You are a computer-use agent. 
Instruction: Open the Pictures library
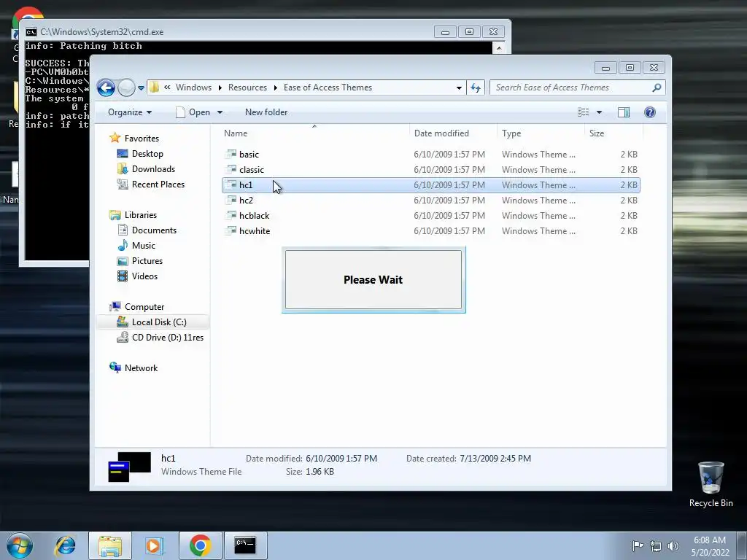tap(147, 261)
